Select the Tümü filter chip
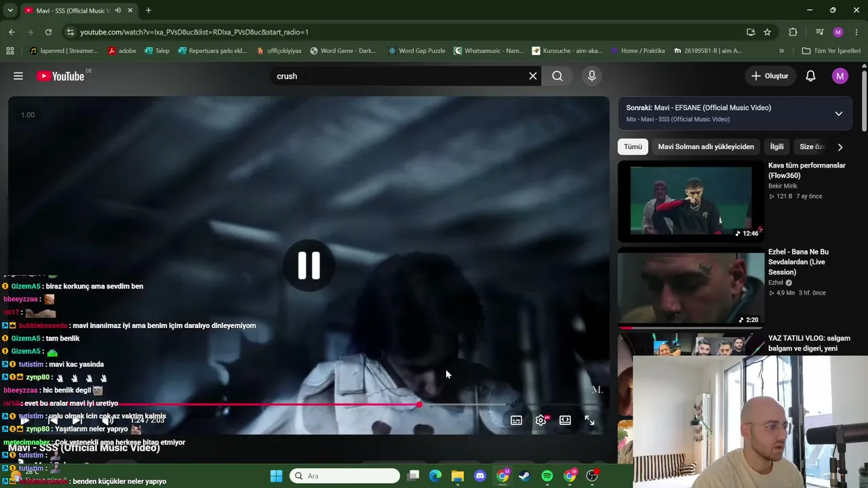Image resolution: width=868 pixels, height=488 pixels. [x=633, y=146]
